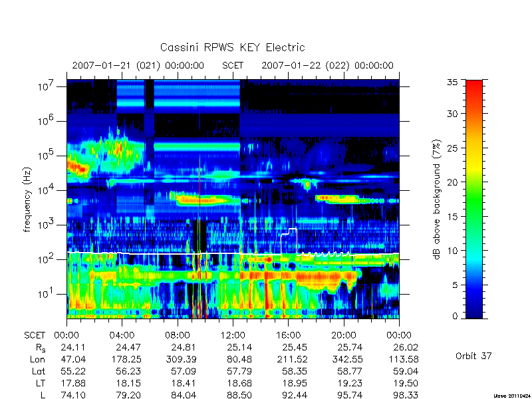Click the 10^2 frequency tick label
Image resolution: width=532 pixels, height=399 pixels.
pos(47,259)
